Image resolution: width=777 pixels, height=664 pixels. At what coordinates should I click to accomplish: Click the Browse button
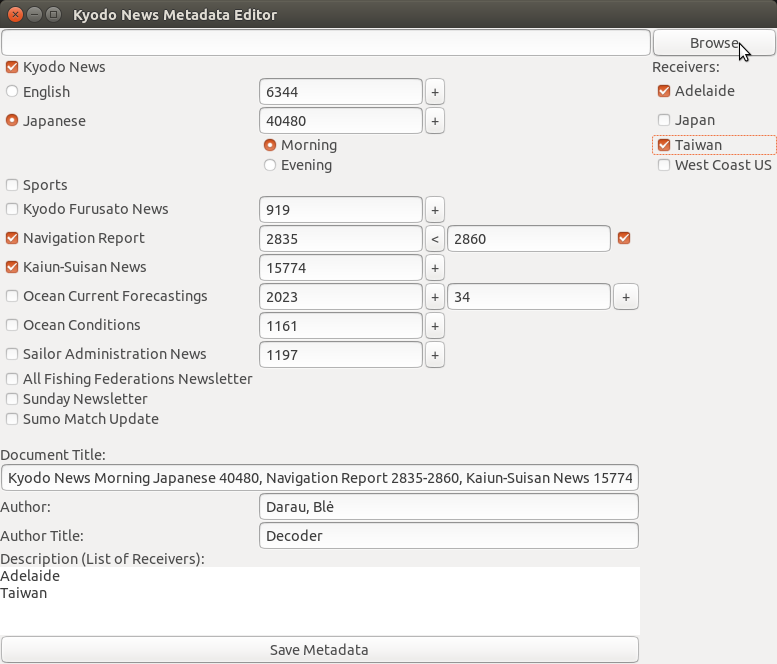714,43
